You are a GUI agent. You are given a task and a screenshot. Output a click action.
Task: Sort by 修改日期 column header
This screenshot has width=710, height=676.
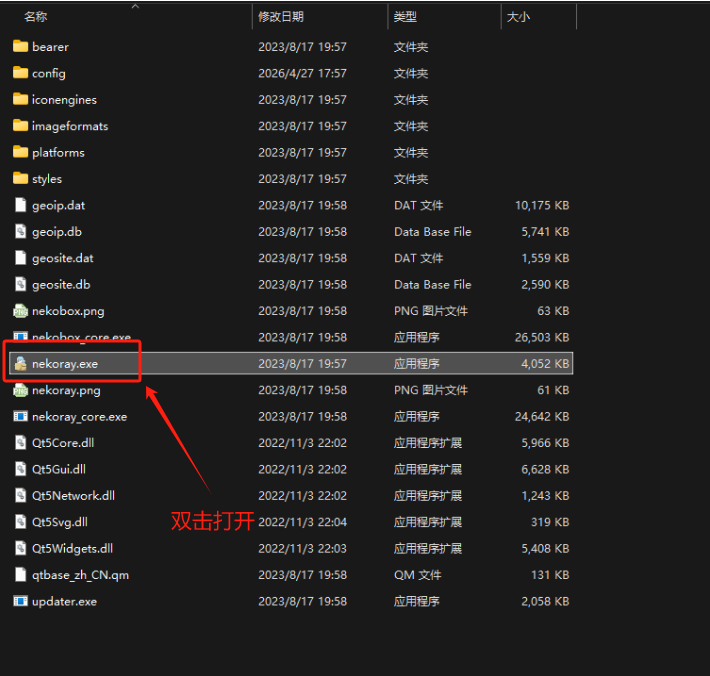click(x=281, y=17)
